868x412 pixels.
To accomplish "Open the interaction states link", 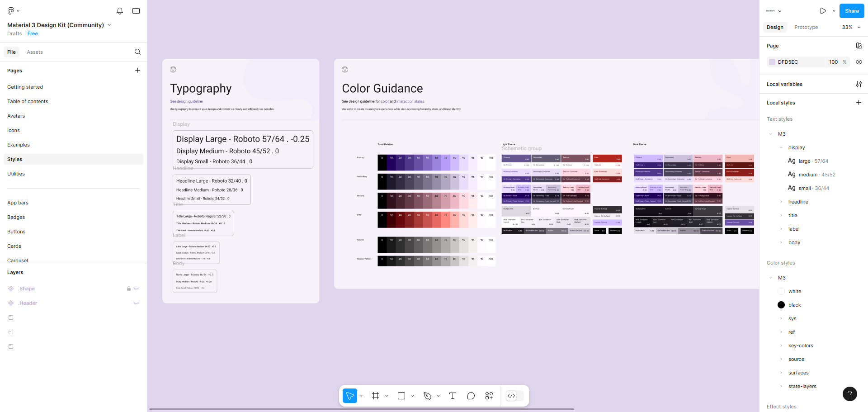I will [410, 101].
